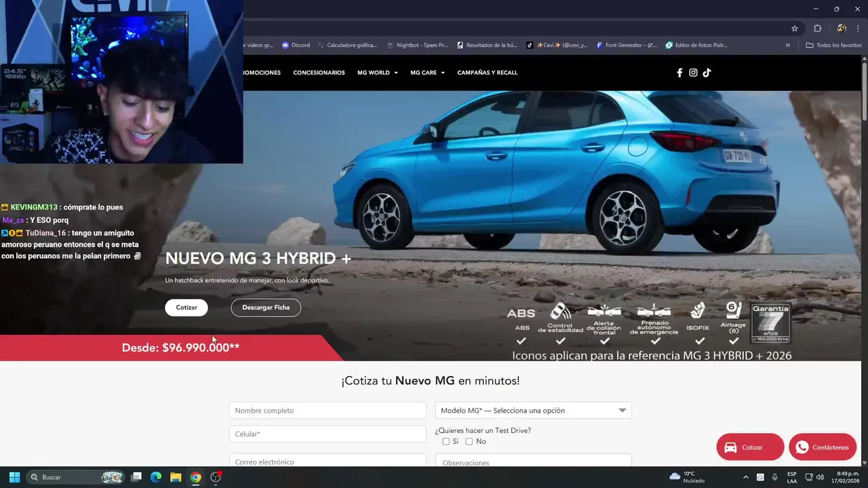Open the Todos los favoritos folder

[833, 45]
